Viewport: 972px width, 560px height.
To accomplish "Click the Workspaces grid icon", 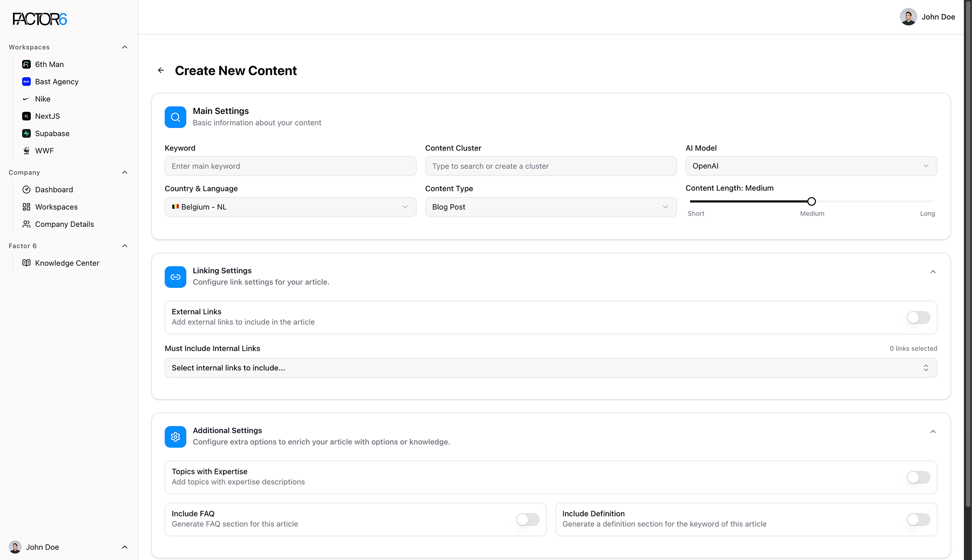I will [x=26, y=207].
